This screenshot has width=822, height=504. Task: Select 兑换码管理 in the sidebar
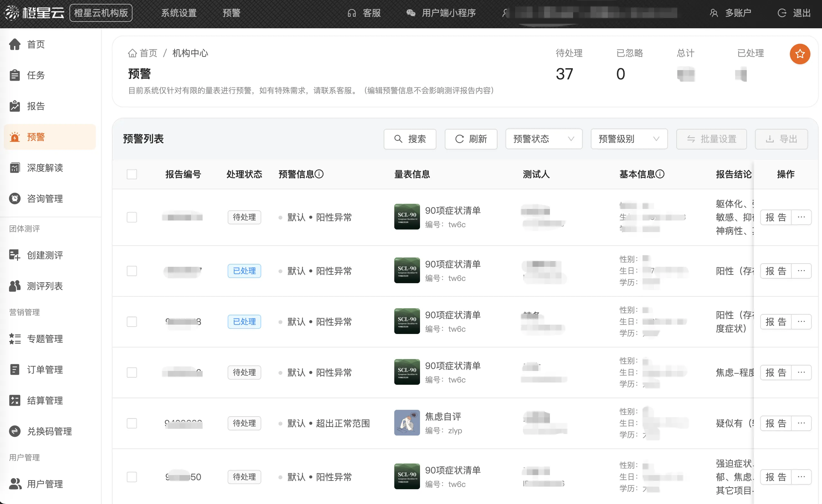(49, 431)
